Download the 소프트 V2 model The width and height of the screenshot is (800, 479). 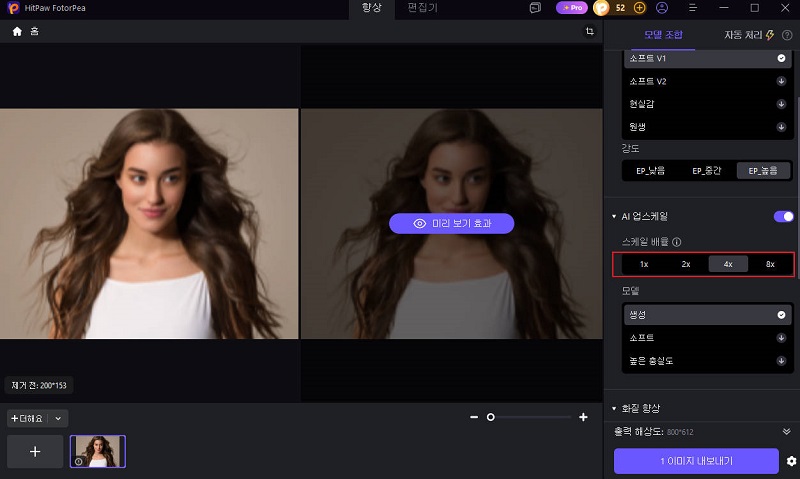pyautogui.click(x=781, y=81)
